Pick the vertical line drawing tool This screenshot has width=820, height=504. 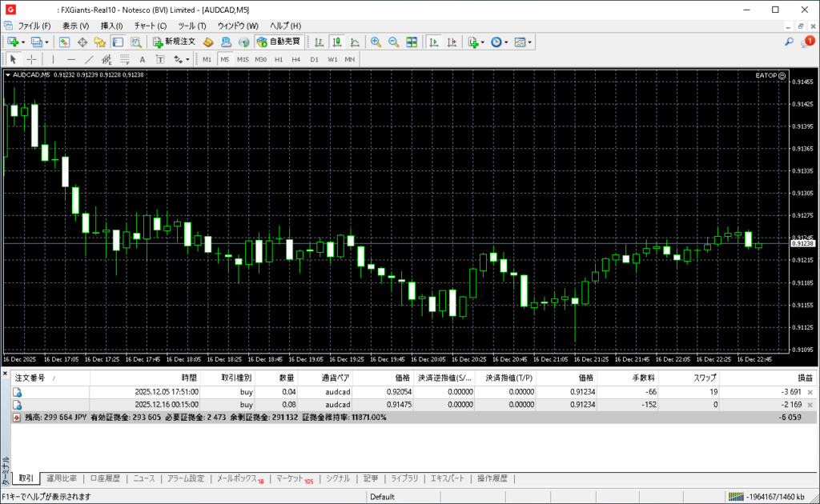tap(54, 59)
